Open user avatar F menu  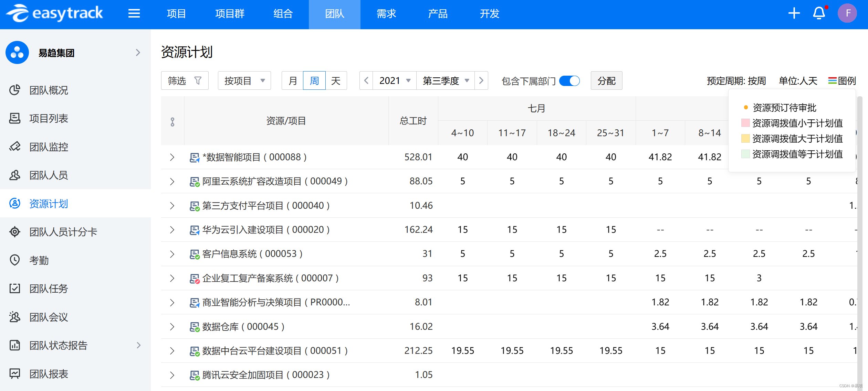click(x=847, y=14)
